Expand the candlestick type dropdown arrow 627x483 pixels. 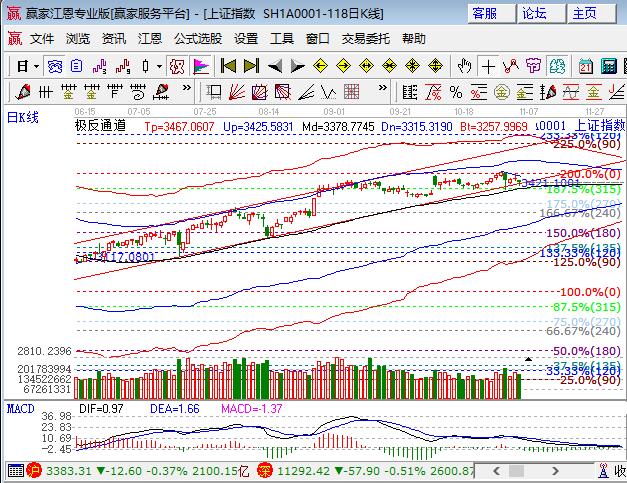159,66
